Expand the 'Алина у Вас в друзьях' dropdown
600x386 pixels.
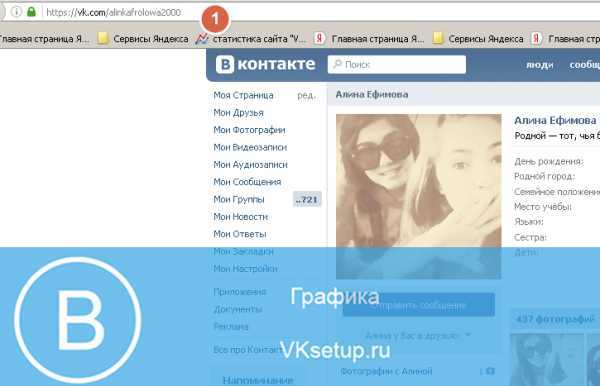click(418, 336)
